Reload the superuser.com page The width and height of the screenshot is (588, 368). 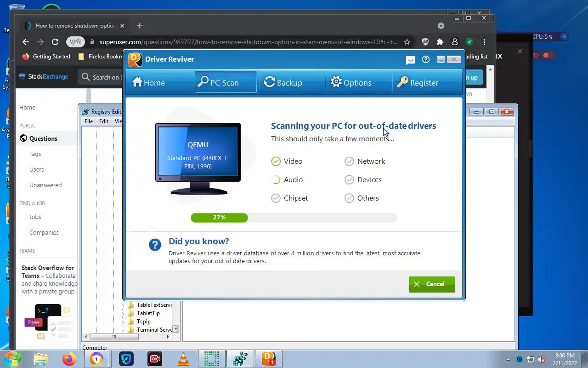coord(55,42)
